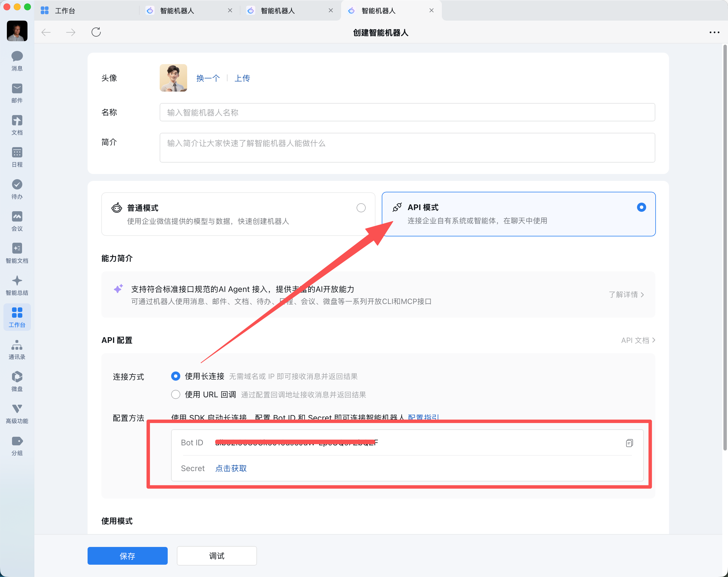Expand 了解详情 details chevron

point(626,295)
